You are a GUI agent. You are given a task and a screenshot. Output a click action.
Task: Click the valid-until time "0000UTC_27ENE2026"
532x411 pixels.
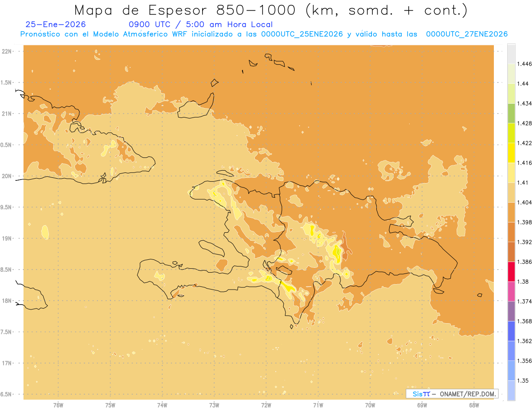tap(467, 34)
